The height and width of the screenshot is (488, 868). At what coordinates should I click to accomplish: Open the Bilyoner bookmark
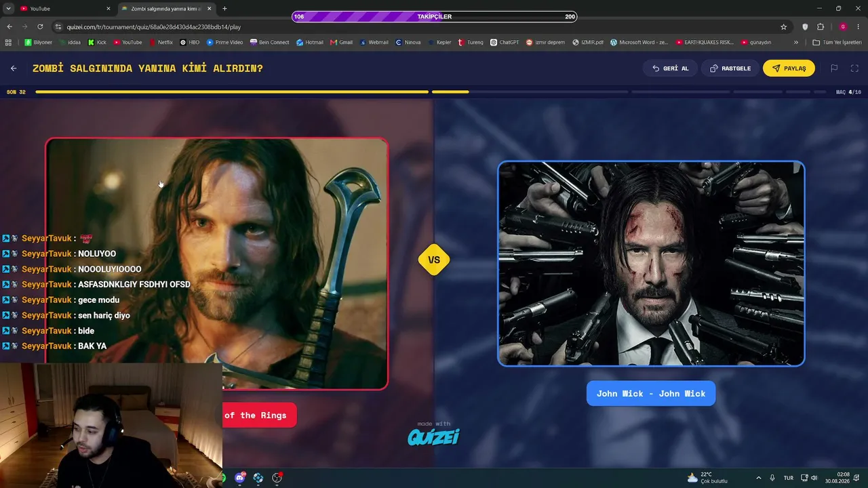point(38,42)
